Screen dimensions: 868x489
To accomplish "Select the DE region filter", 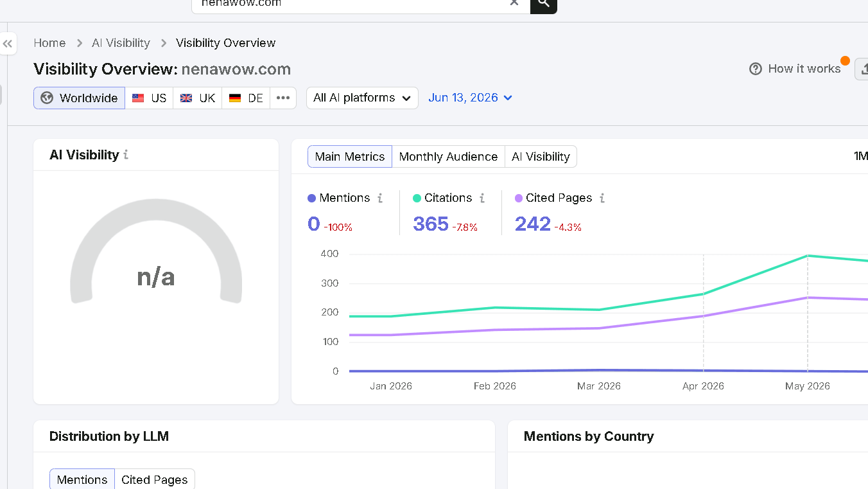I will pos(246,98).
